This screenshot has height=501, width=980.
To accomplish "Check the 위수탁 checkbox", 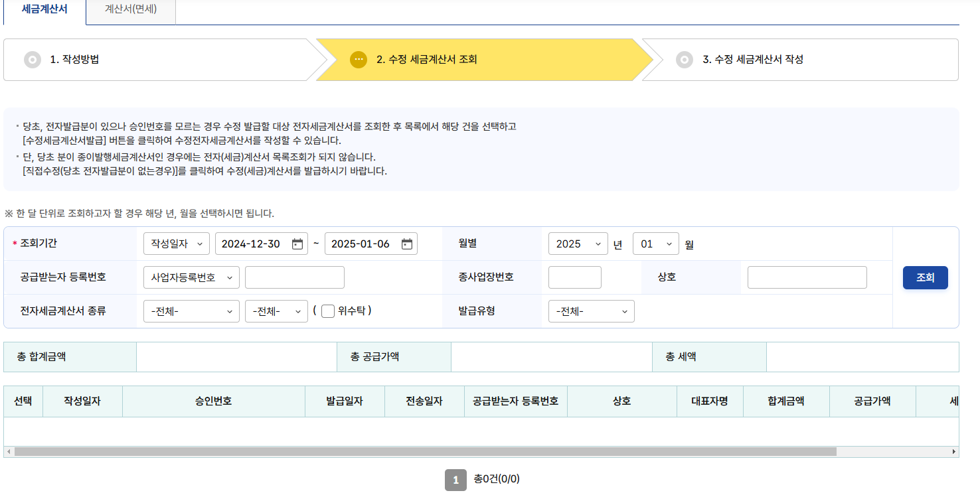I will tap(327, 311).
